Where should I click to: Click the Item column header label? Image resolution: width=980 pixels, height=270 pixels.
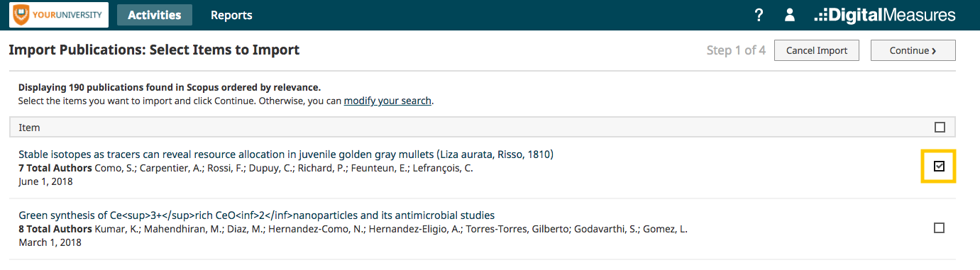point(29,128)
